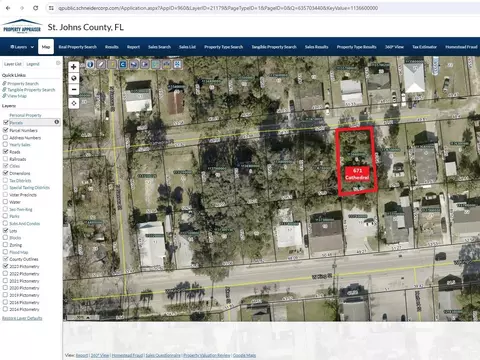Click Sales Questionnaire footer link
480x360 pixels.
163,355
